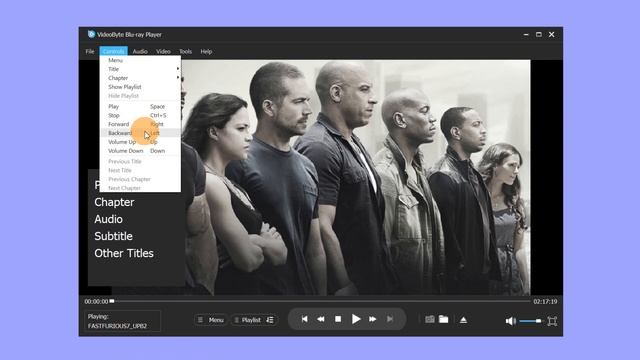Choose Menu in the Controls dropdown
The image size is (640, 360).
[140, 60]
